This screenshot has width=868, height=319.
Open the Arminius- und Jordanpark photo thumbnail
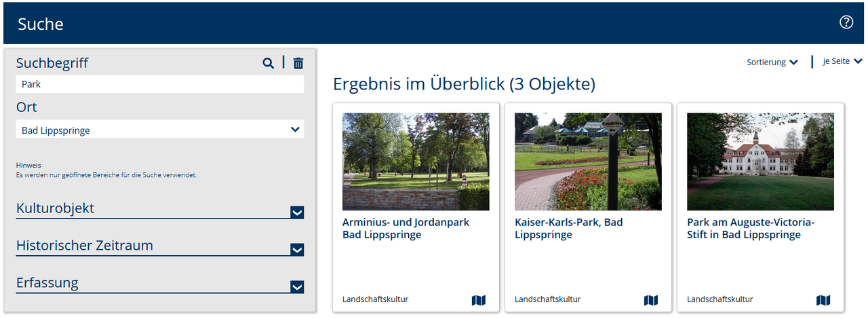pyautogui.click(x=416, y=162)
